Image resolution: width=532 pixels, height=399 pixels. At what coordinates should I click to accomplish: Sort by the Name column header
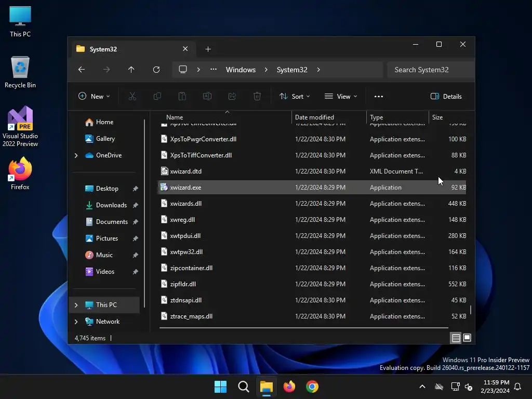coord(224,117)
